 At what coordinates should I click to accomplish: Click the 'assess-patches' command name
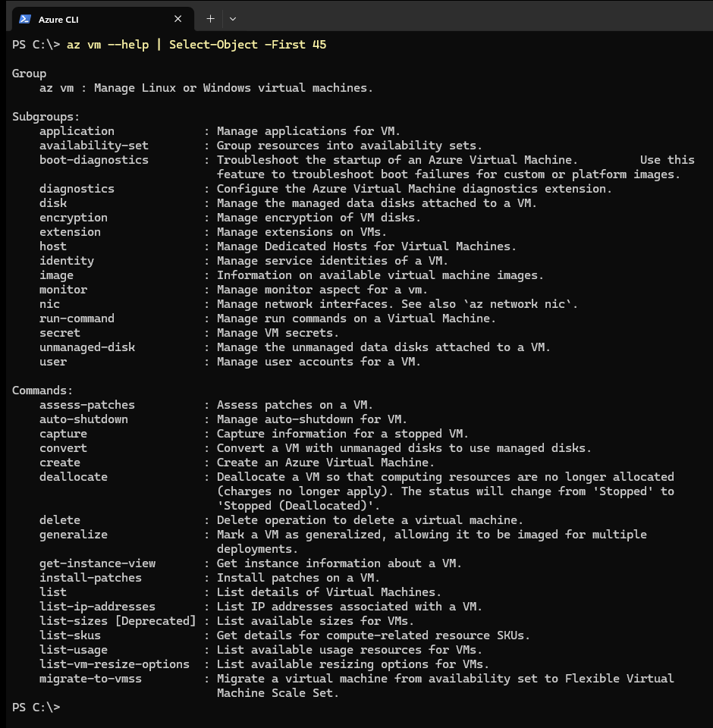87,405
